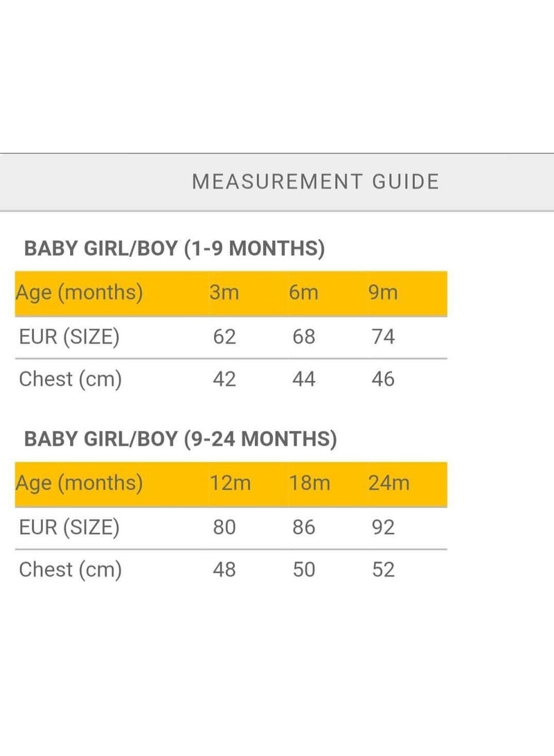The image size is (554, 756).
Task: Select the BABY GIRL/BOY (9-24 MONTHS) heading
Action: (181, 439)
